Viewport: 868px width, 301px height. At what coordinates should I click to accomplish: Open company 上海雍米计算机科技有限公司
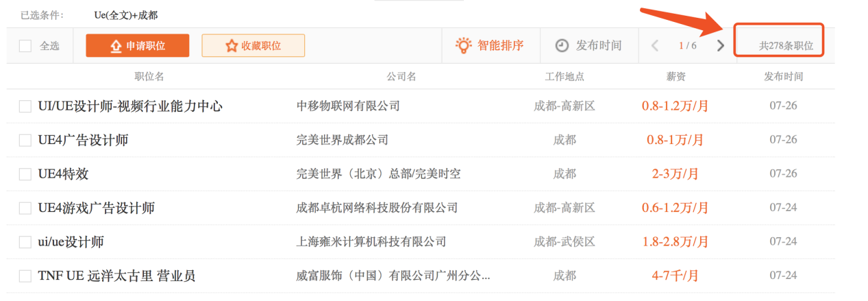(371, 242)
